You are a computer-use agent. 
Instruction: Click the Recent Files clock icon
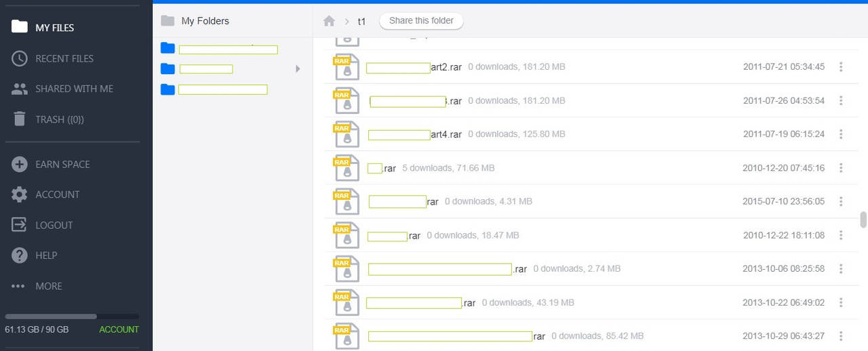point(20,58)
